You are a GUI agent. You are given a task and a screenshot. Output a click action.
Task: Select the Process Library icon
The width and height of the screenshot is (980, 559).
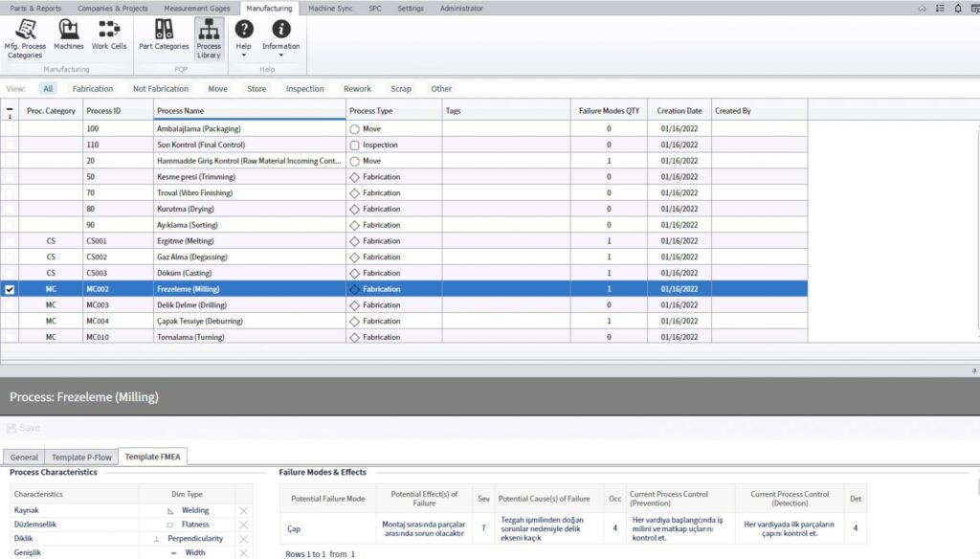209,36
